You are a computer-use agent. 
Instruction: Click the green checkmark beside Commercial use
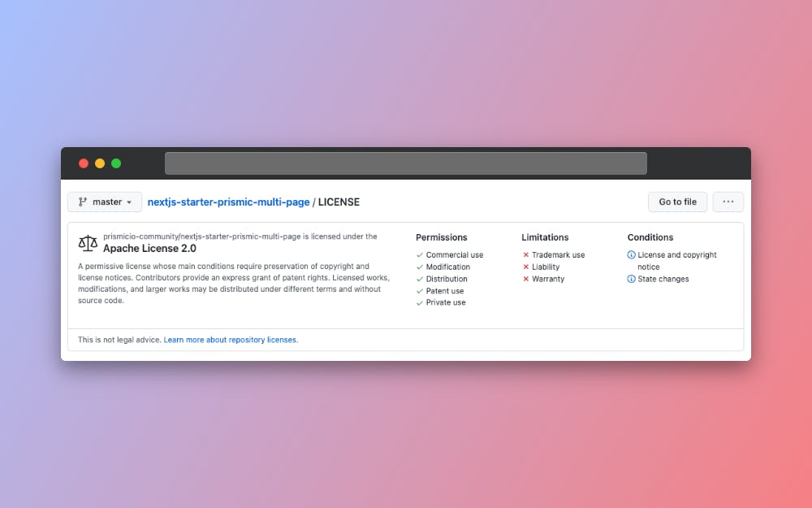coord(420,254)
